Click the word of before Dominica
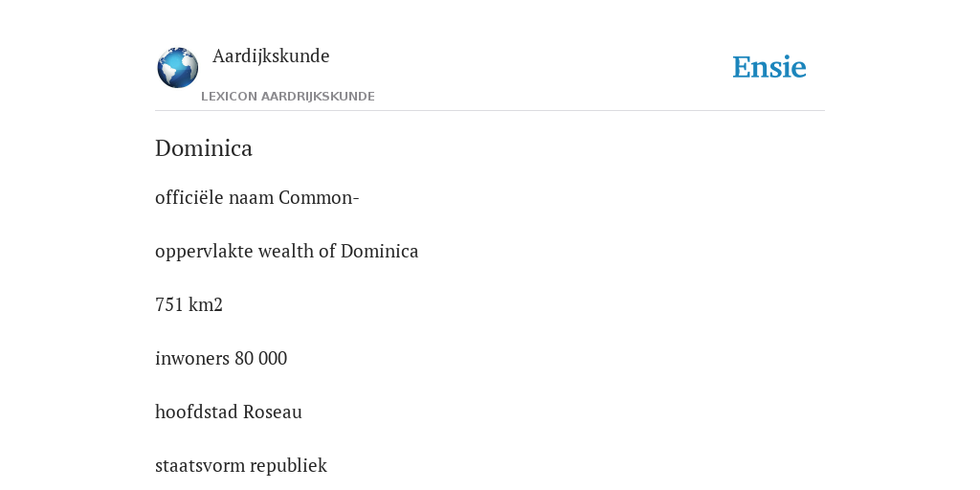 327,252
